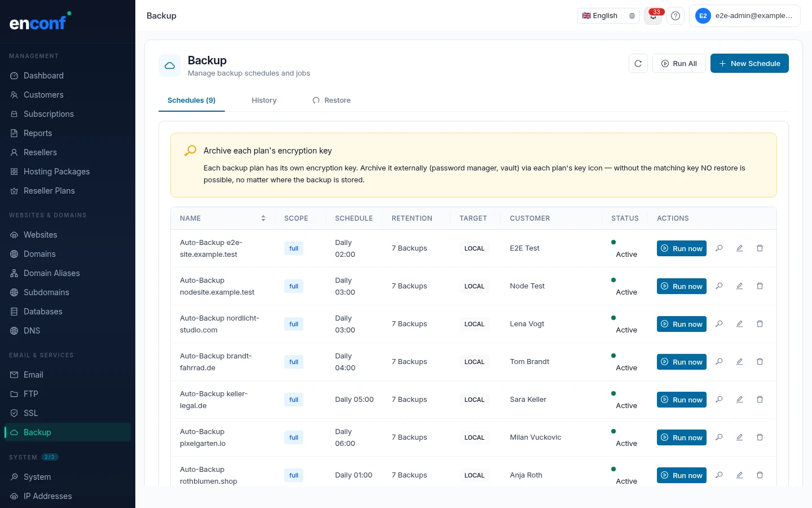
Task: Edit the brandt-fahrrad.de backup schedule
Action: coord(739,362)
